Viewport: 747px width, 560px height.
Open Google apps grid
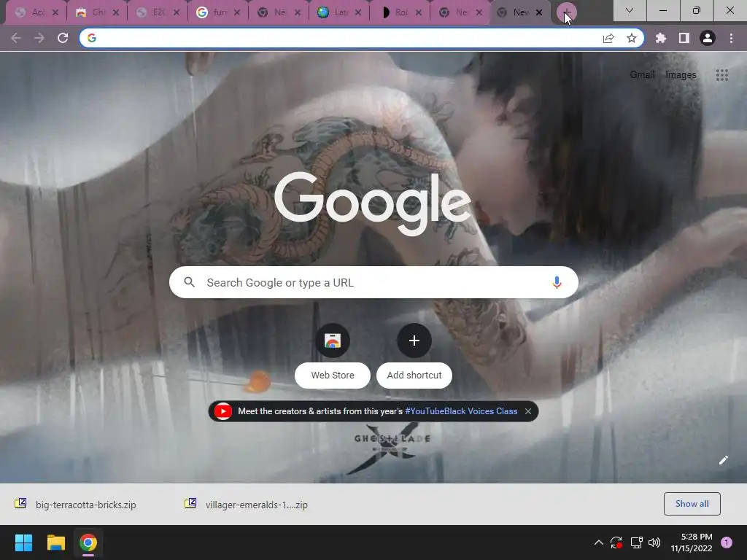point(722,75)
